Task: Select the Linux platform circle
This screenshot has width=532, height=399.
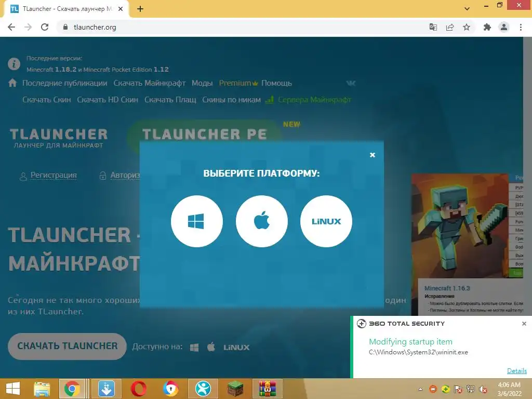Action: (326, 221)
